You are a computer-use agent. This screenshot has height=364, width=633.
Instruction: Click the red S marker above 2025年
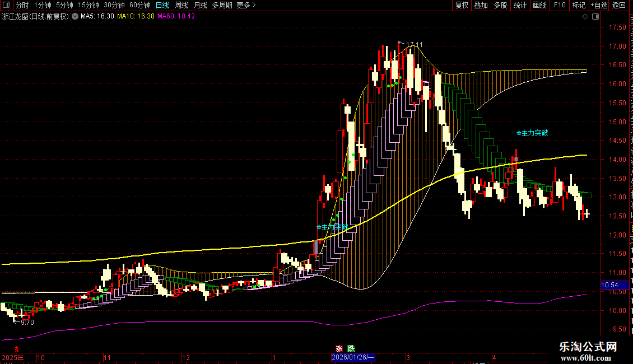(x=17, y=349)
